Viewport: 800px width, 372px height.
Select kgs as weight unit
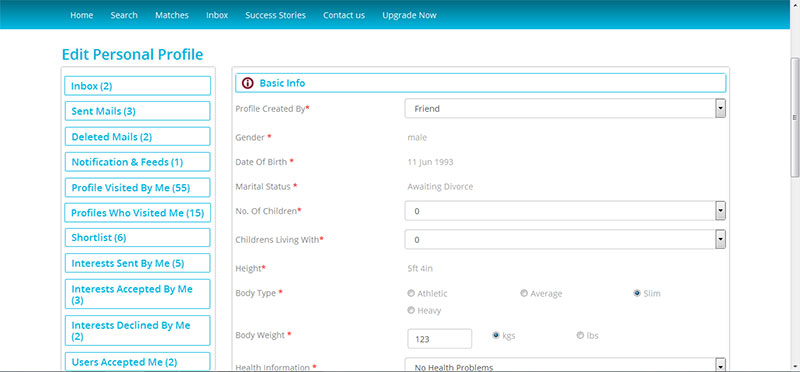click(495, 335)
